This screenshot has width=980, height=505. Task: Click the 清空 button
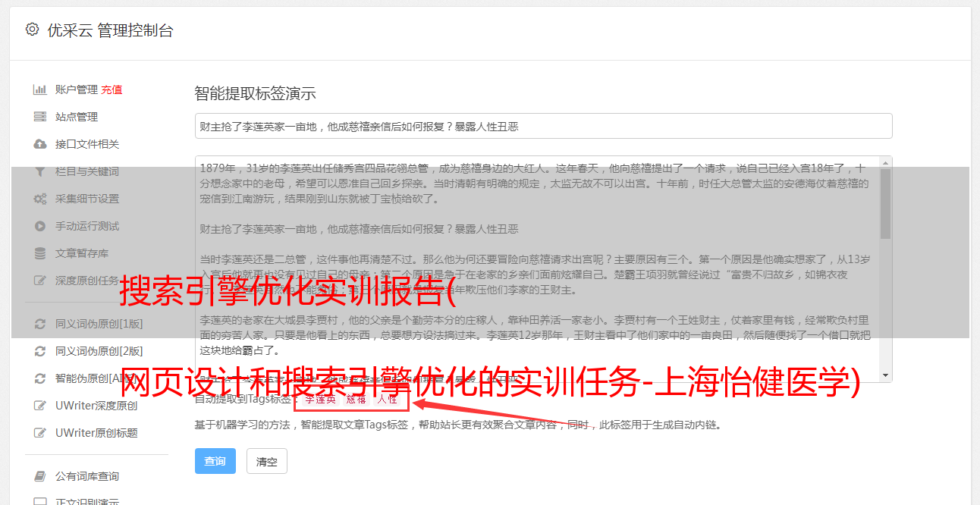(x=267, y=461)
